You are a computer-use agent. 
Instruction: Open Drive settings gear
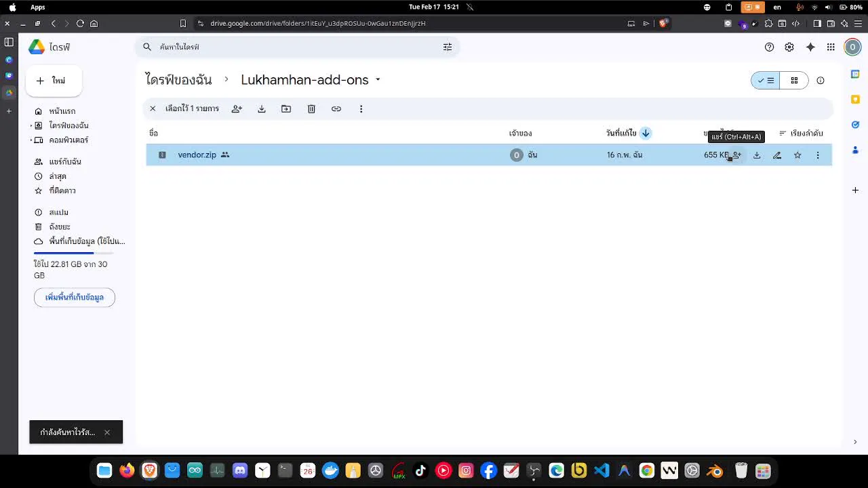click(789, 47)
